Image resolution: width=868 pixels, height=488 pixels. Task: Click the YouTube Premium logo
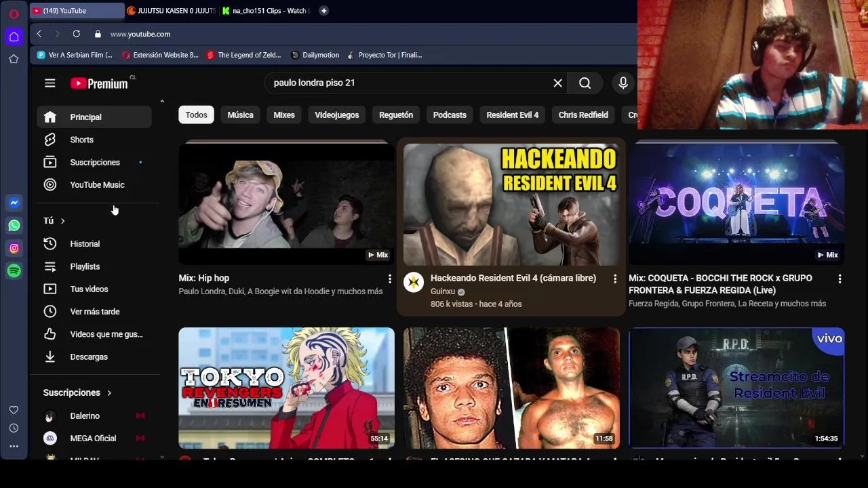point(99,83)
